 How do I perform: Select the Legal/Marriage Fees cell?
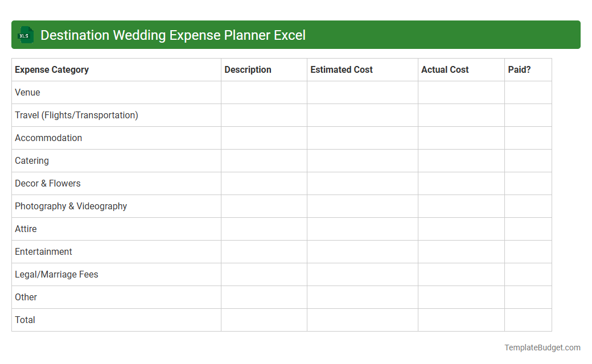coord(56,274)
